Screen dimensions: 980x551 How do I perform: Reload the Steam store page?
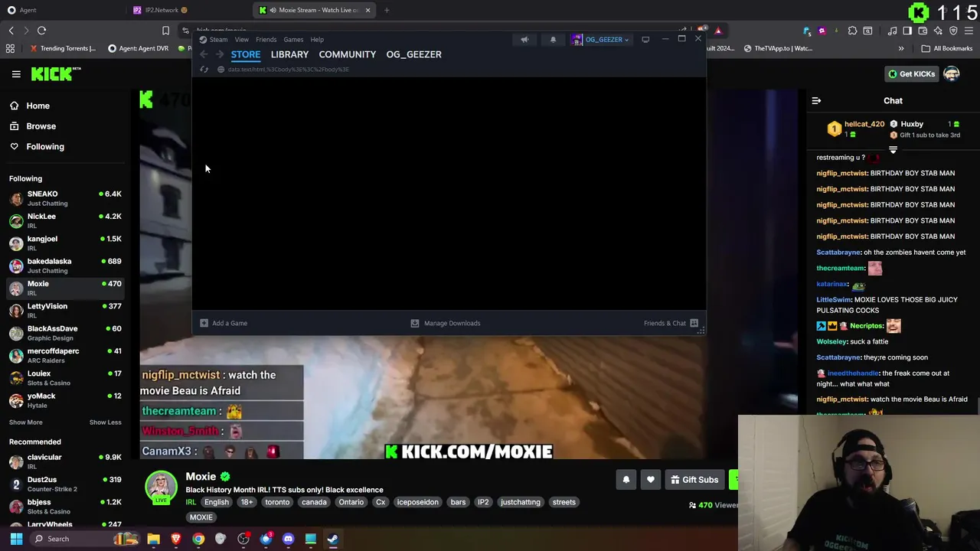[204, 70]
